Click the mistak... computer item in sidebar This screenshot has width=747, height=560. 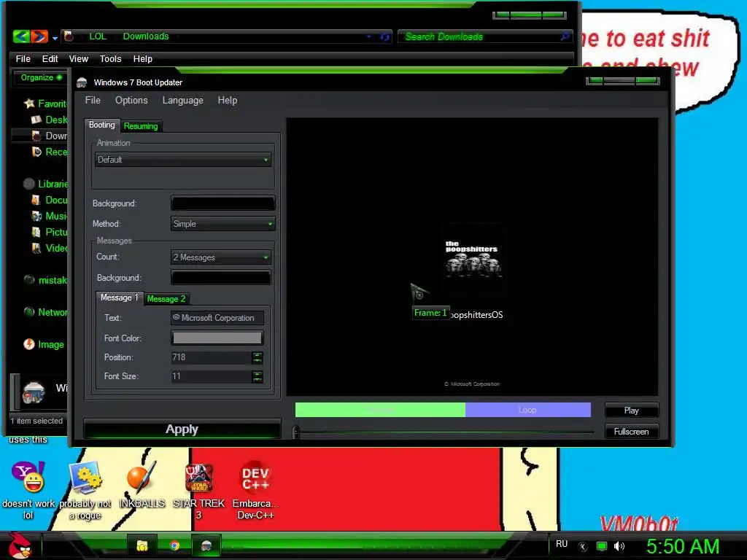point(46,280)
